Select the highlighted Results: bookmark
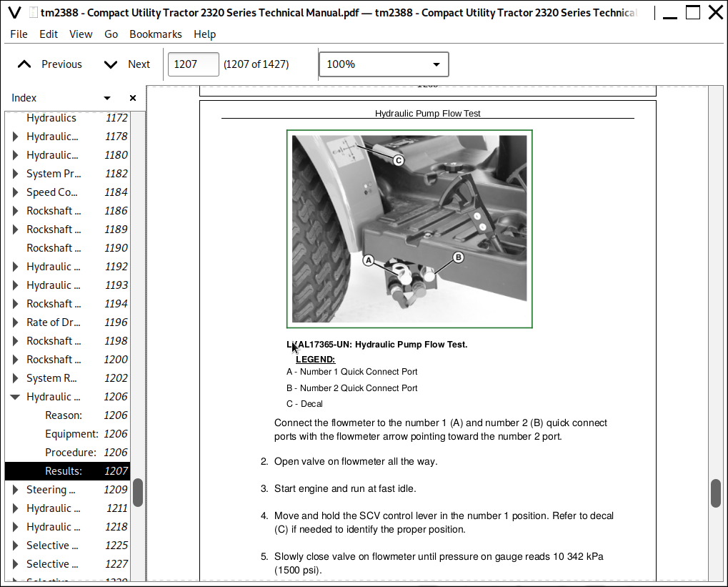This screenshot has height=587, width=728. [67, 471]
